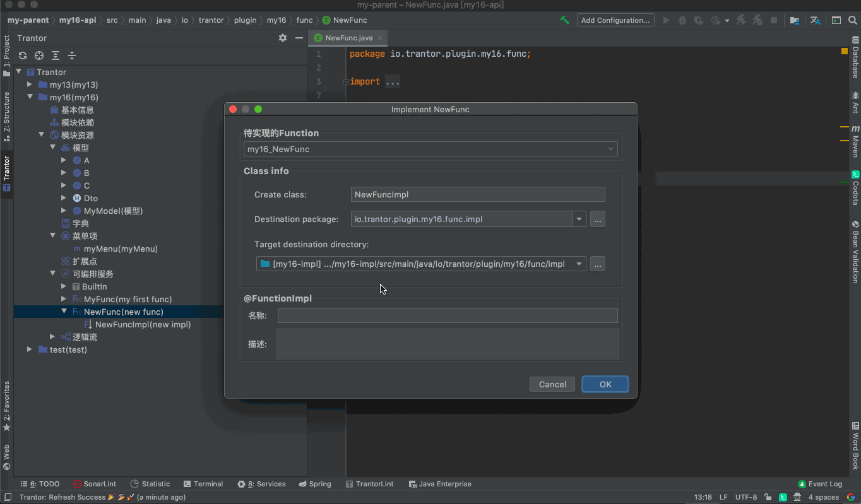Expand the my13(my13) node

pyautogui.click(x=30, y=85)
